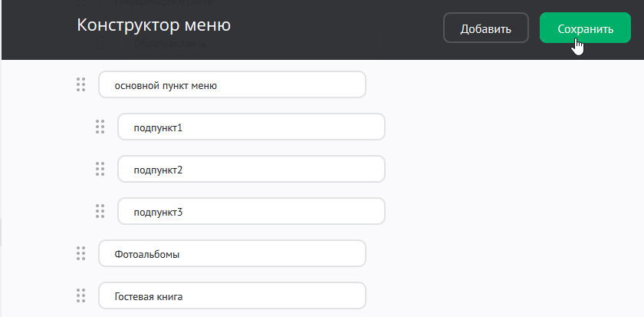The width and height of the screenshot is (644, 317).
Task: Focus the основной пункт меню input field
Action: pos(232,85)
